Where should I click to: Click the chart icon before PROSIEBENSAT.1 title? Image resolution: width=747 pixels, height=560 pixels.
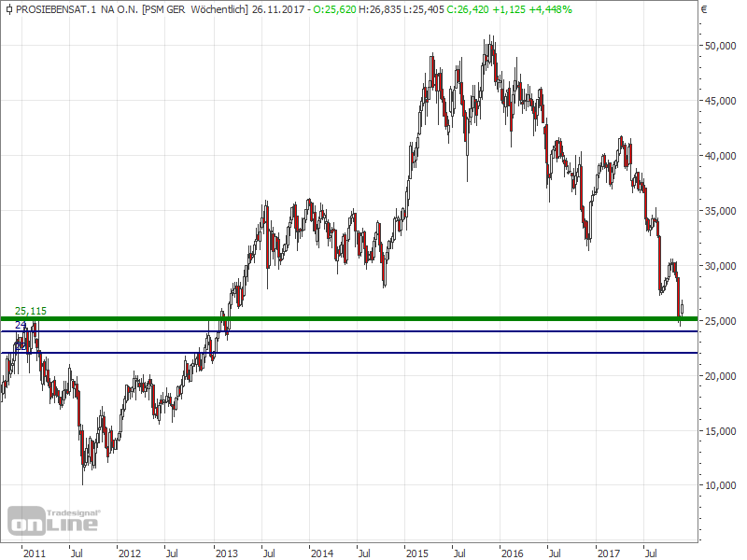pos(8,8)
